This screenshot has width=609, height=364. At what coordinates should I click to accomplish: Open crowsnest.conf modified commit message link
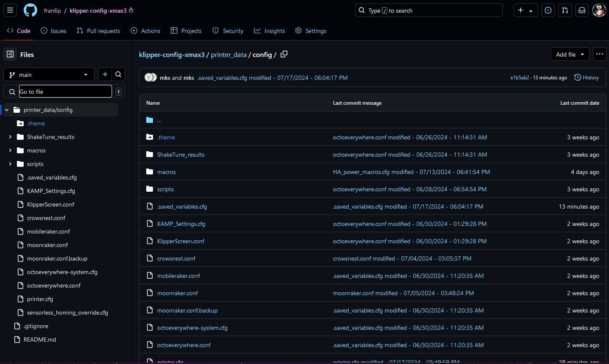402,258
